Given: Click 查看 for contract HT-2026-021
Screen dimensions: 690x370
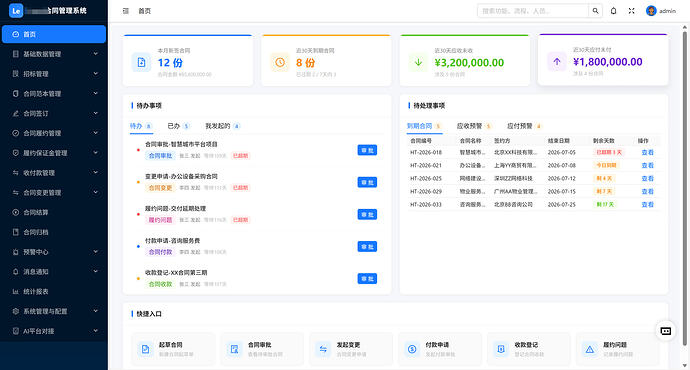Looking at the screenshot, I should tap(647, 165).
